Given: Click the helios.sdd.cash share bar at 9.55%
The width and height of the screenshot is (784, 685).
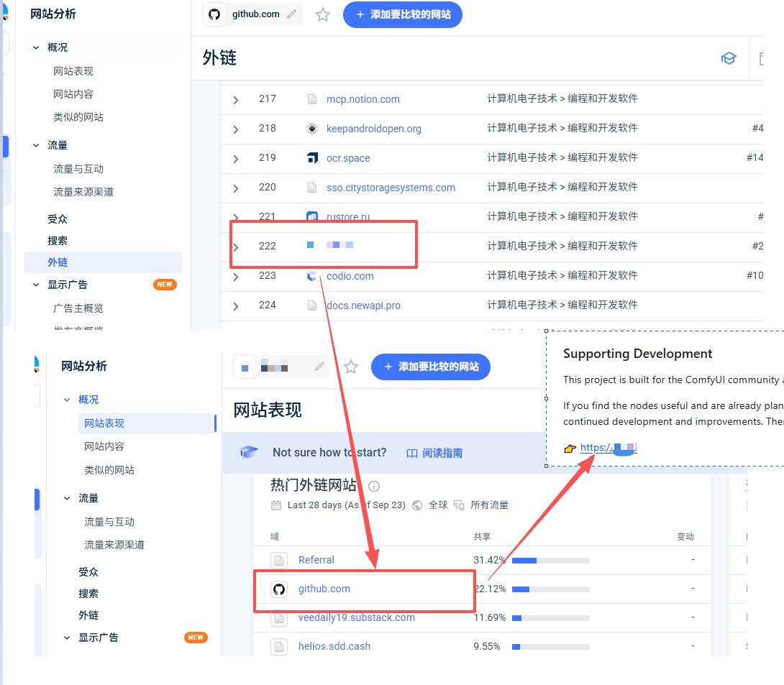Looking at the screenshot, I should click(550, 647).
